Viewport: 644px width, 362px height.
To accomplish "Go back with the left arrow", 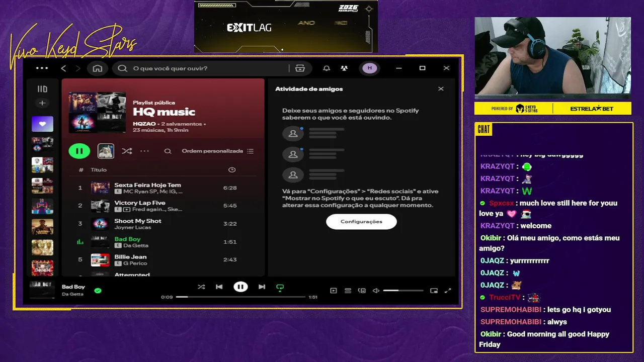I will point(63,68).
